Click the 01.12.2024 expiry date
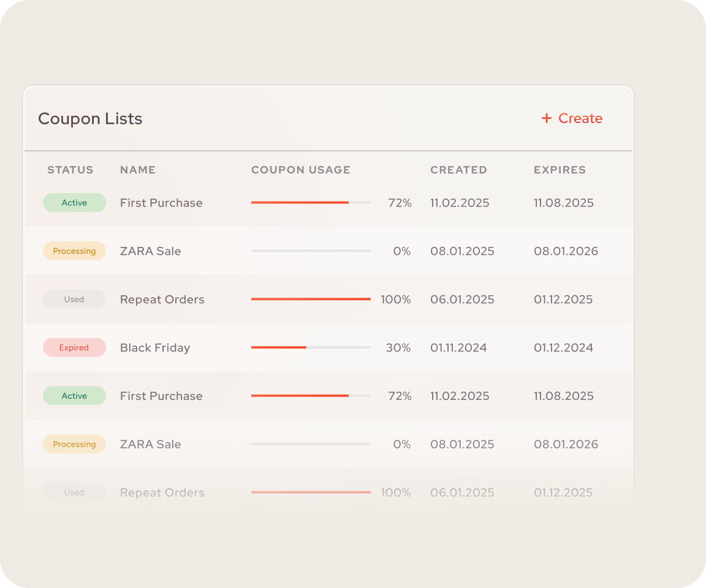This screenshot has width=706, height=588. click(x=563, y=348)
